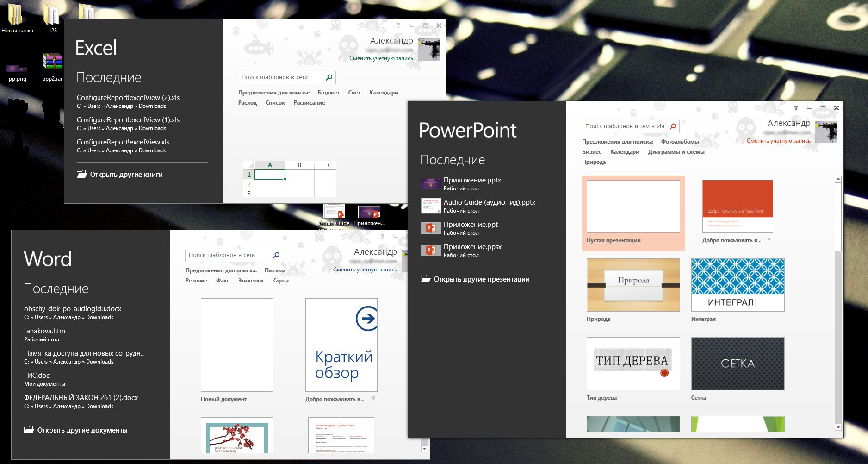Choose the Фотоальбомы suggestion in PowerPoint

tap(680, 142)
